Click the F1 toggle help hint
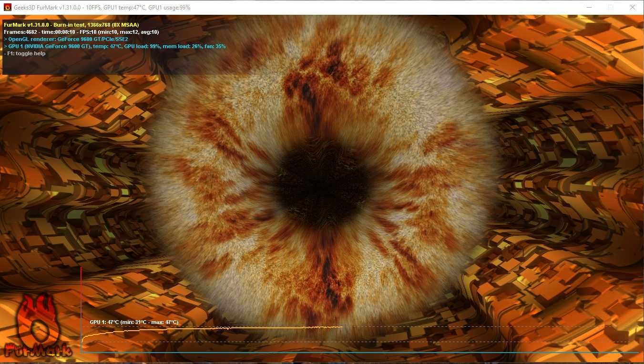 tap(25, 53)
